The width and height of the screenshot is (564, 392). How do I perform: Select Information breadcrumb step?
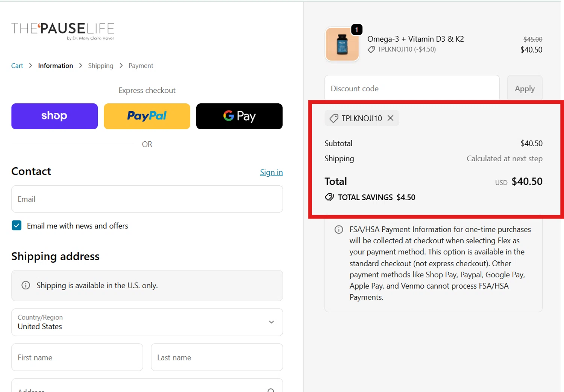(x=56, y=66)
